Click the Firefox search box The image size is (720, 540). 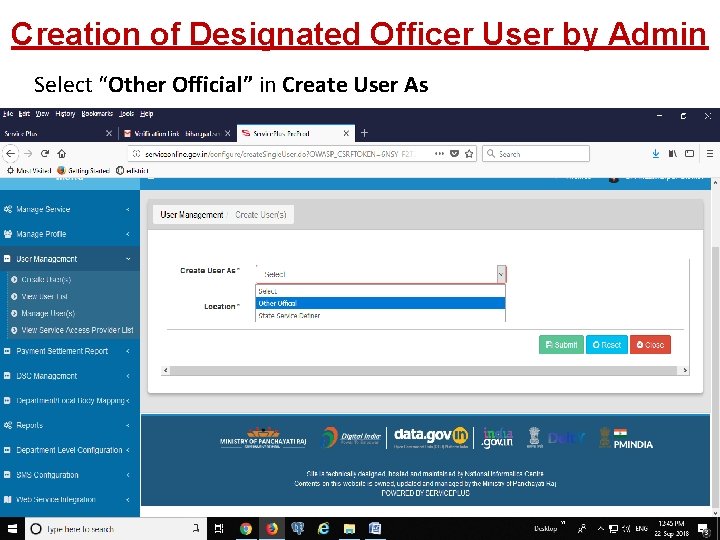click(x=536, y=154)
